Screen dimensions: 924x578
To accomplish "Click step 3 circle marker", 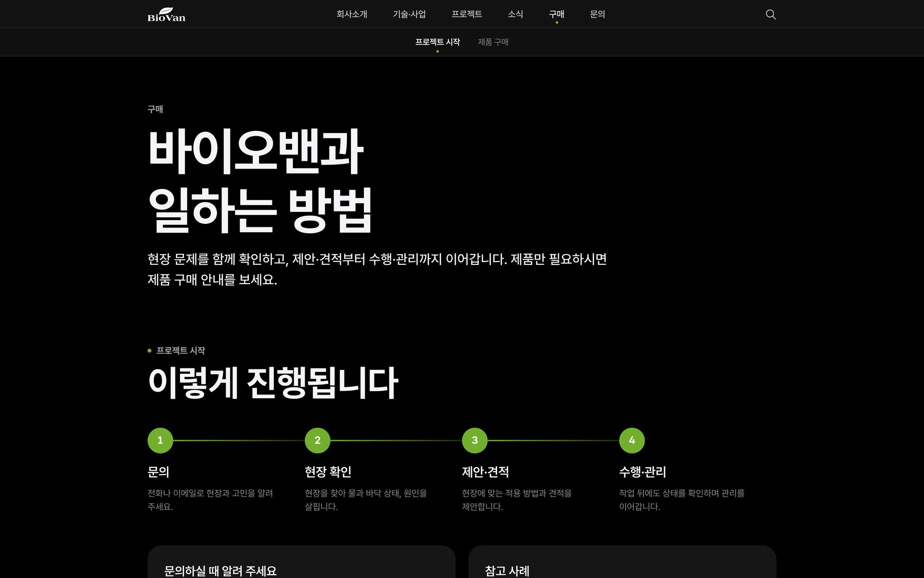I will click(x=475, y=440).
